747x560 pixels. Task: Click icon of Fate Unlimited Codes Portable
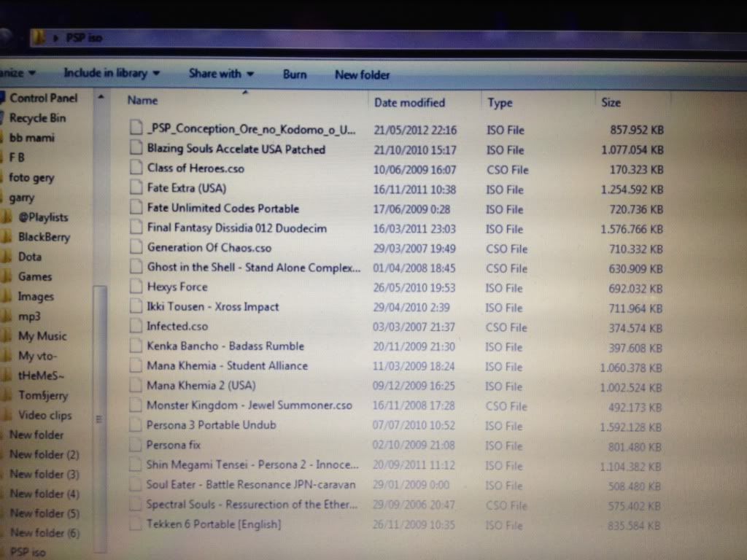point(136,207)
